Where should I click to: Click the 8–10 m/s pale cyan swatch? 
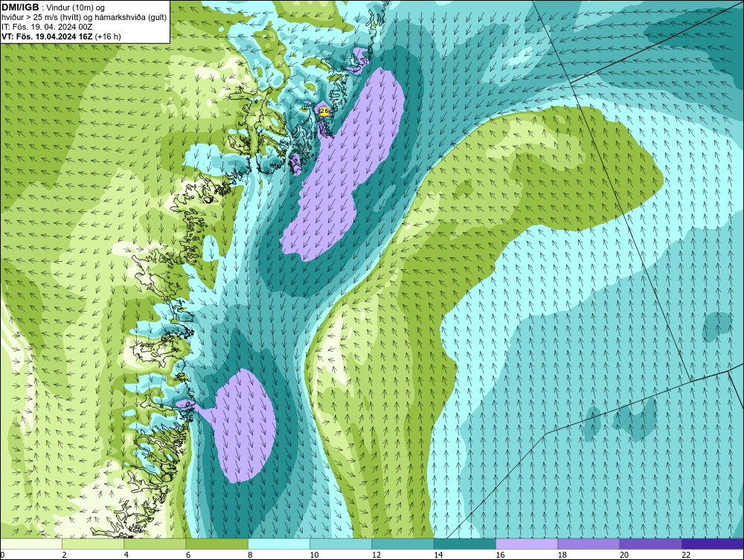tap(279, 544)
